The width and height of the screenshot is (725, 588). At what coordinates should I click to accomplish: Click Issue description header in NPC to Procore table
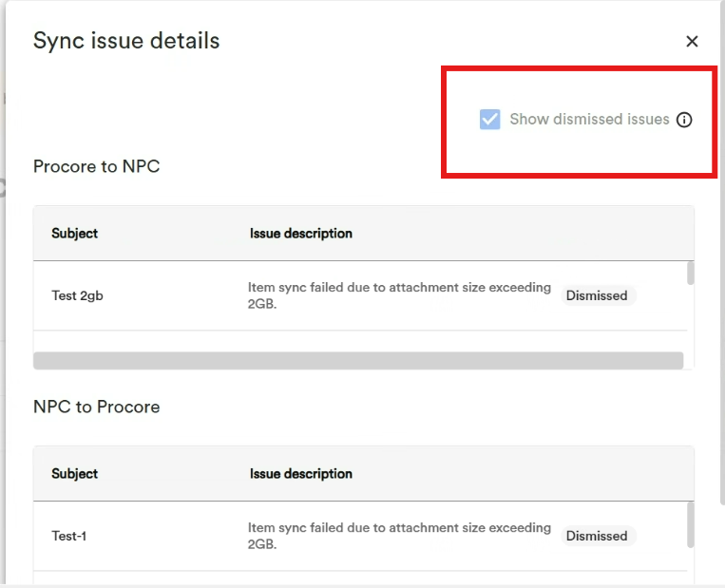301,474
